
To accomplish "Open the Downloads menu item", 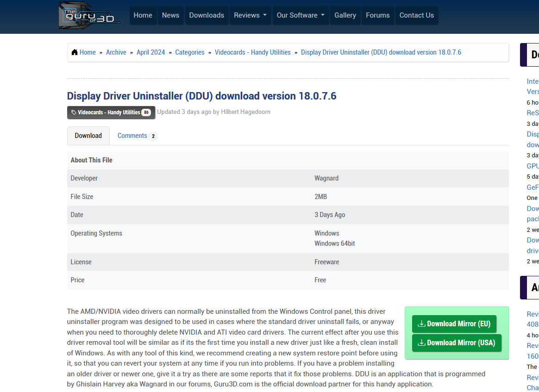I will (x=207, y=15).
